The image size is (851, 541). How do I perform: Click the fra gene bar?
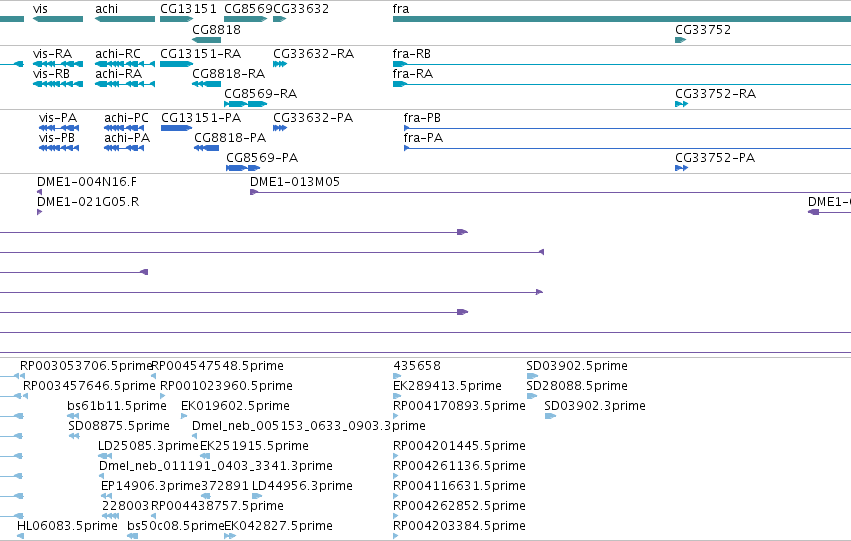pyautogui.click(x=622, y=19)
